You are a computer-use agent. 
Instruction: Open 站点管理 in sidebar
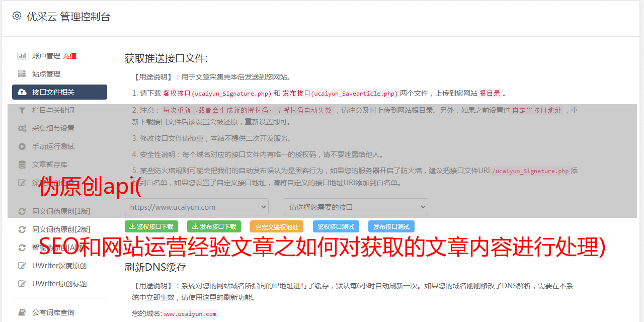[46, 74]
